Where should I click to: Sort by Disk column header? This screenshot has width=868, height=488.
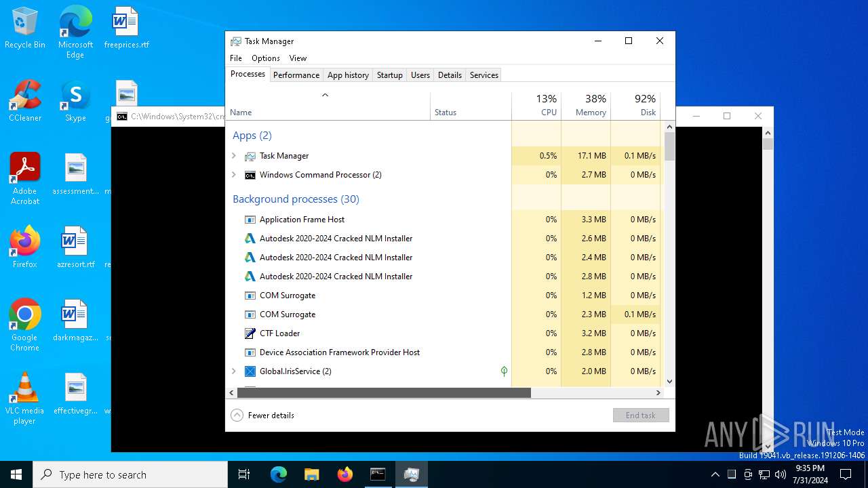pos(635,105)
